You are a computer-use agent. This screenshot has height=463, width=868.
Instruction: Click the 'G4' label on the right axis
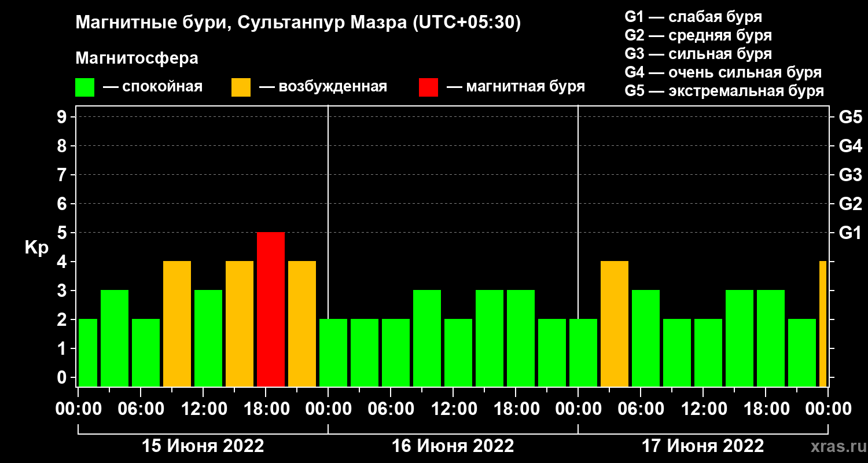pyautogui.click(x=850, y=146)
